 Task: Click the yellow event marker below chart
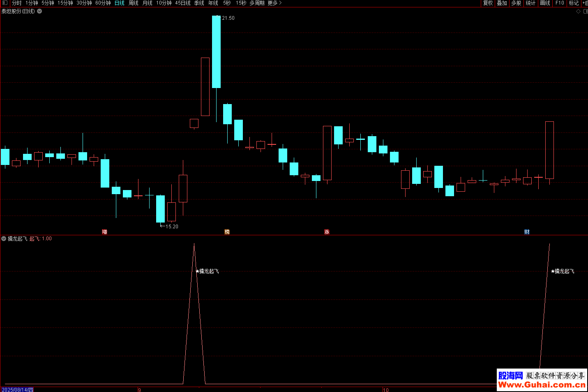point(227,232)
